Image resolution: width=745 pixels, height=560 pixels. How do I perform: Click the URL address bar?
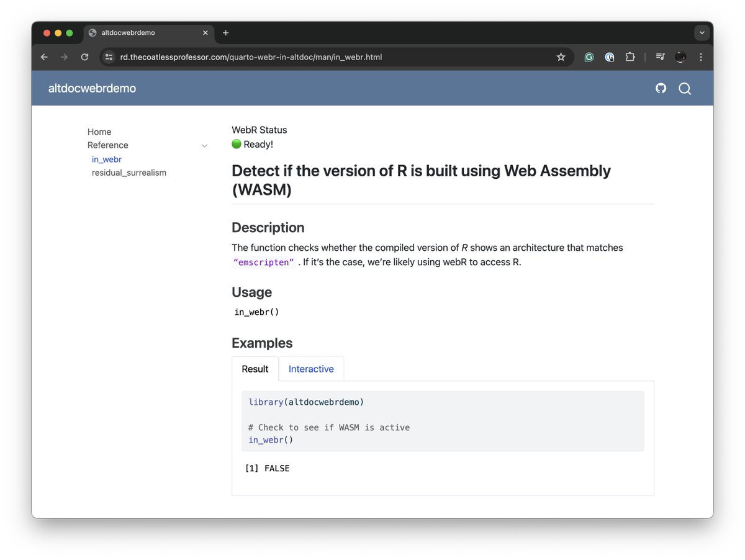click(335, 57)
